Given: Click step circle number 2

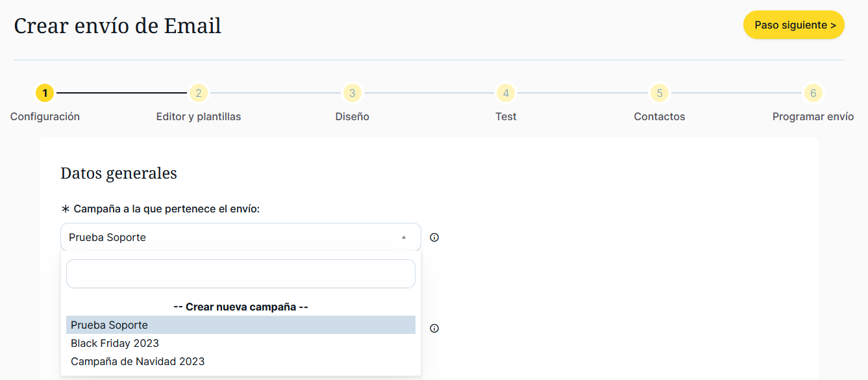Looking at the screenshot, I should pyautogui.click(x=199, y=94).
